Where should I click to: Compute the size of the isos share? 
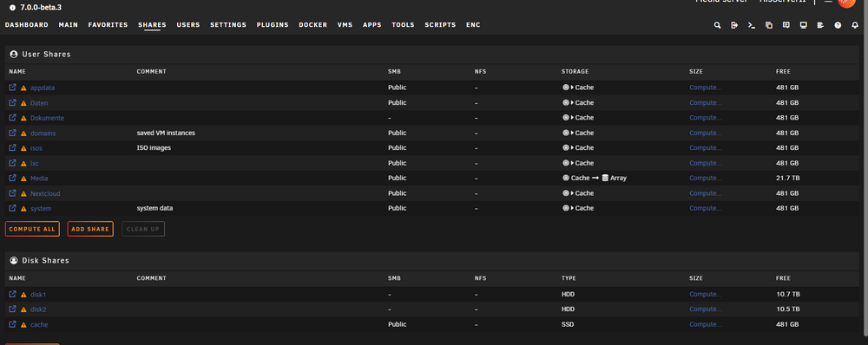705,147
